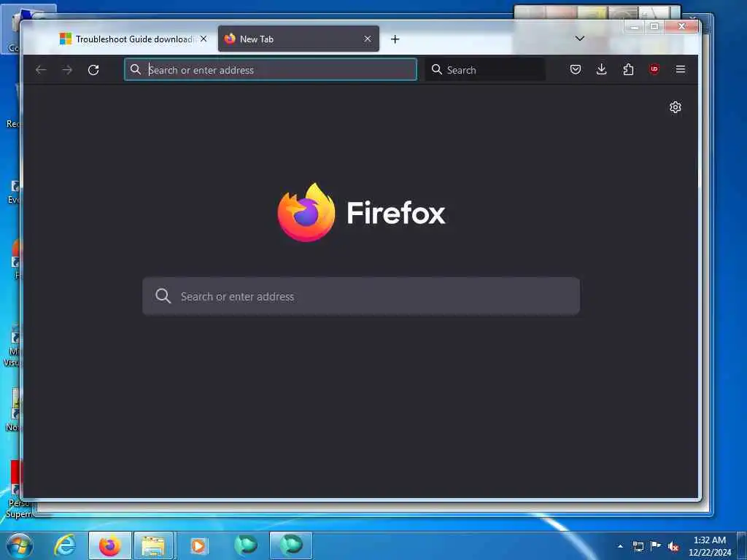Switch to Troubleshoot Guide download tab

[x=127, y=39]
